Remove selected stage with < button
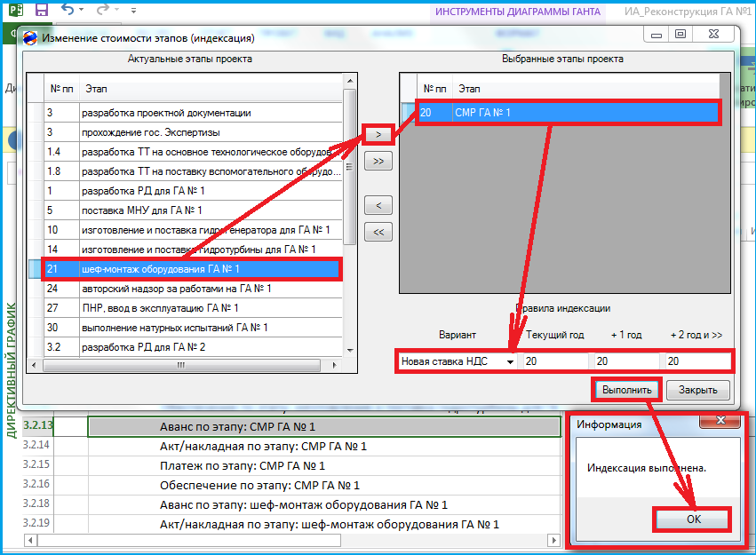 (x=378, y=206)
